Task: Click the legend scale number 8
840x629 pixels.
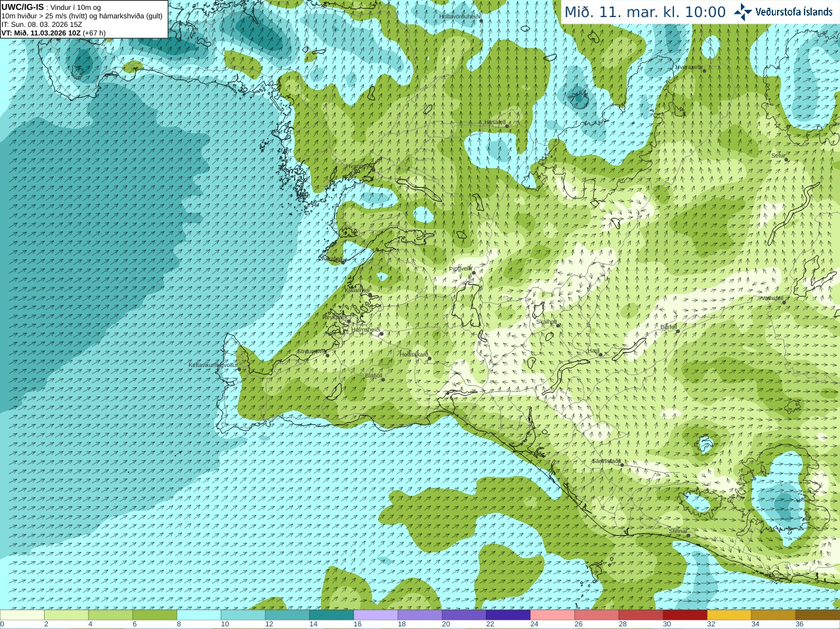Action: (x=179, y=624)
